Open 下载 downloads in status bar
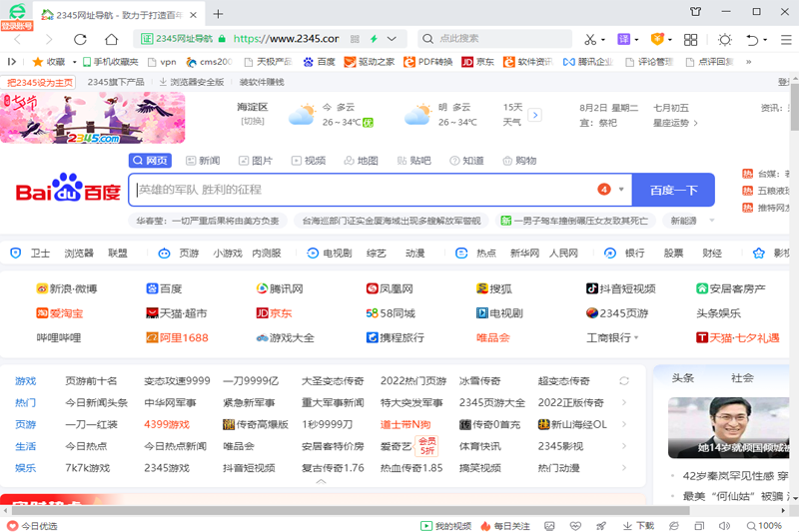The width and height of the screenshot is (799, 532). click(638, 526)
